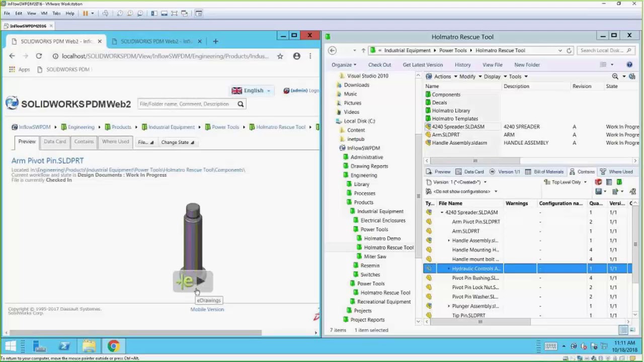Close the first SOLIDWORKS PDM Web2 tab
The image size is (644, 362).
coord(100,41)
